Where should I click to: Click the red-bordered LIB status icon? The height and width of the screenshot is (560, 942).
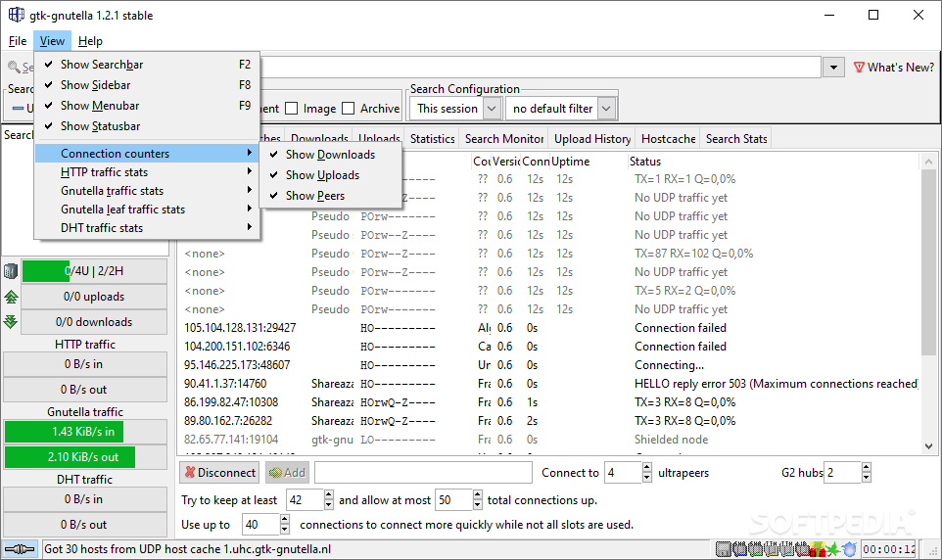(802, 549)
